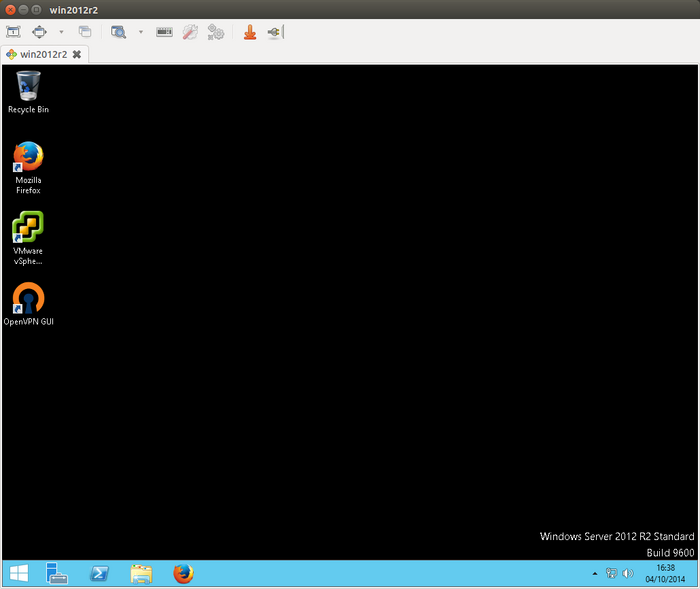Fit window to remote resolution icon
Image resolution: width=700 pixels, height=589 pixels.
(13, 32)
